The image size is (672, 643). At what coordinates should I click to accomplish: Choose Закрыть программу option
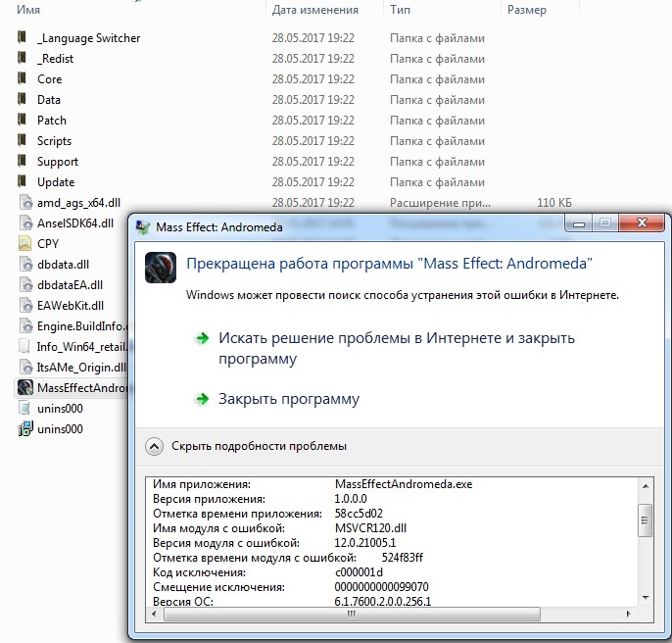click(289, 399)
